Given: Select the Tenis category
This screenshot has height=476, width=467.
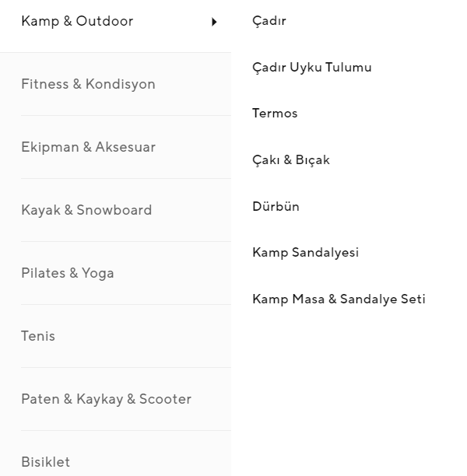Looking at the screenshot, I should [38, 336].
